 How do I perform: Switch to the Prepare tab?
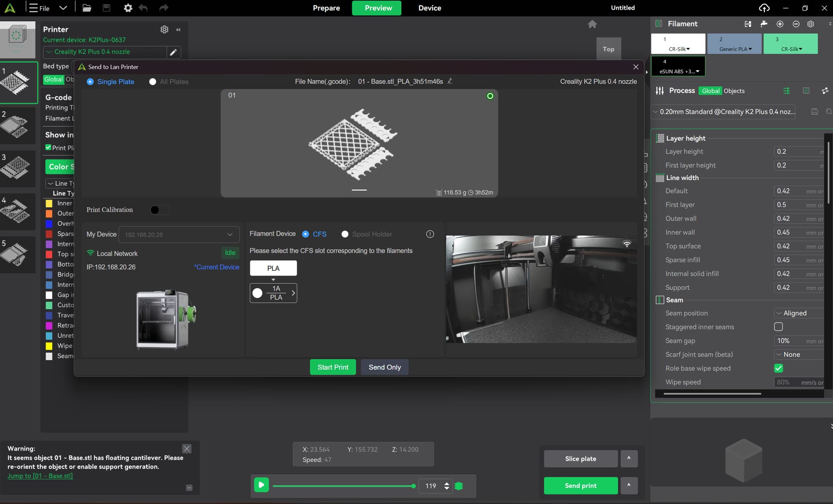click(326, 8)
